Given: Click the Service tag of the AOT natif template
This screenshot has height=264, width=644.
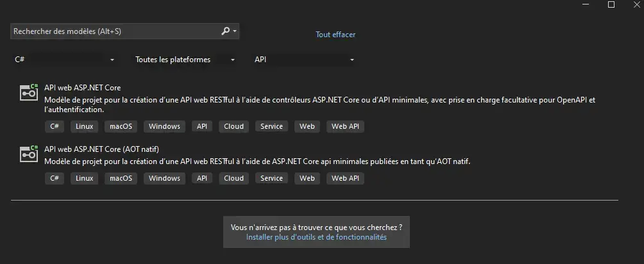Looking at the screenshot, I should [x=271, y=178].
